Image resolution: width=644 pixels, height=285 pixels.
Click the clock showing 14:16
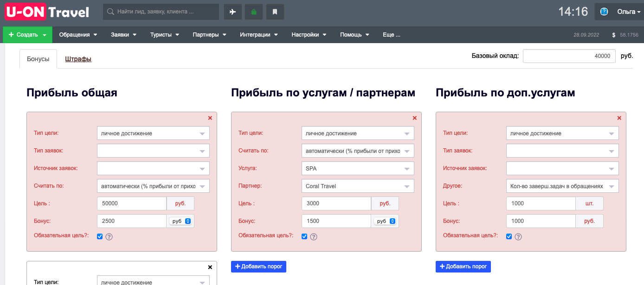573,12
